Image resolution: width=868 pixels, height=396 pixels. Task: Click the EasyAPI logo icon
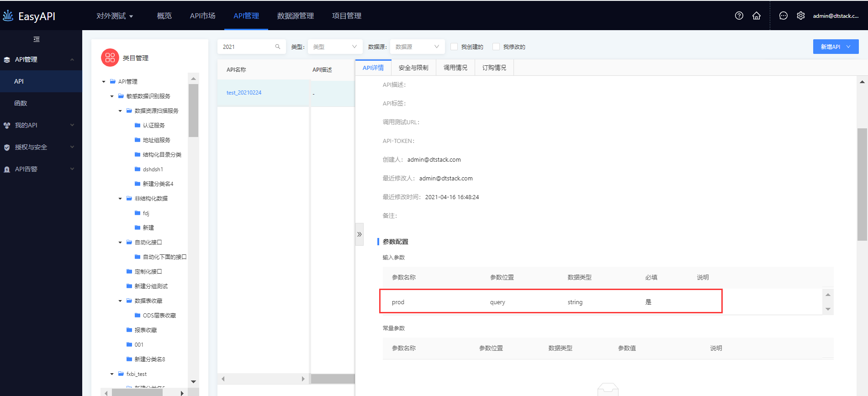(8, 16)
